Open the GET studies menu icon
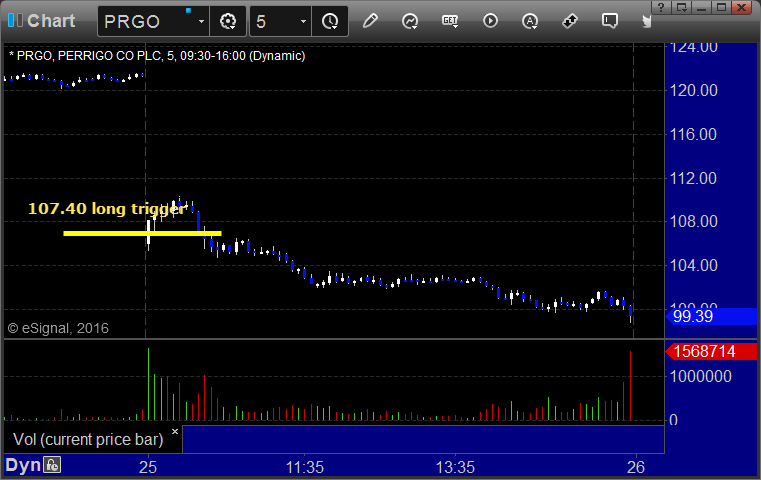 (450, 21)
